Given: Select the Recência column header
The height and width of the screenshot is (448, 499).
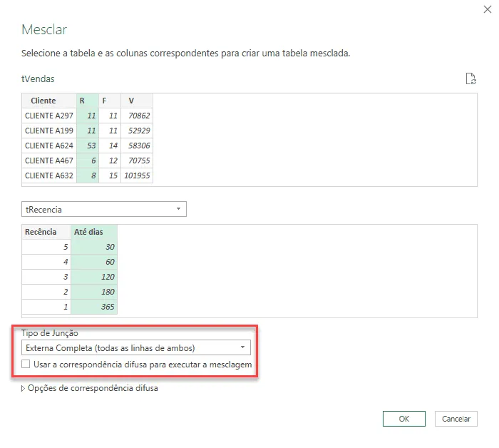Looking at the screenshot, I should (46, 232).
